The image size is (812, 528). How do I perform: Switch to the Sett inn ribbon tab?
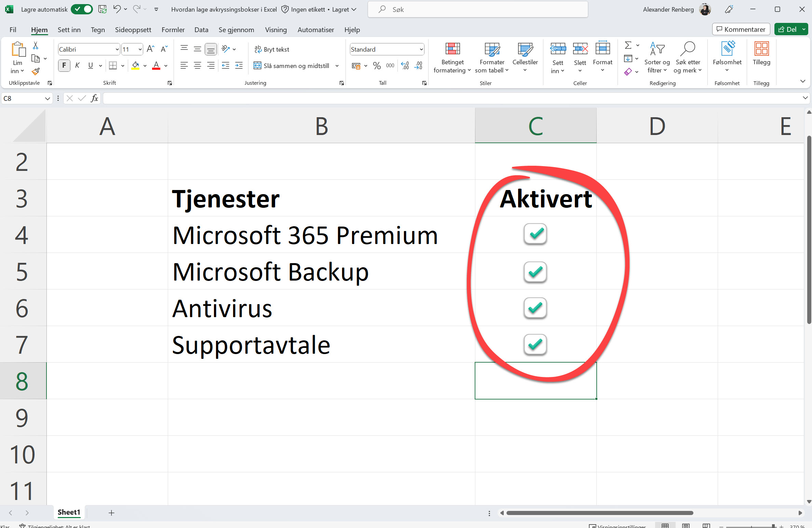tap(69, 30)
